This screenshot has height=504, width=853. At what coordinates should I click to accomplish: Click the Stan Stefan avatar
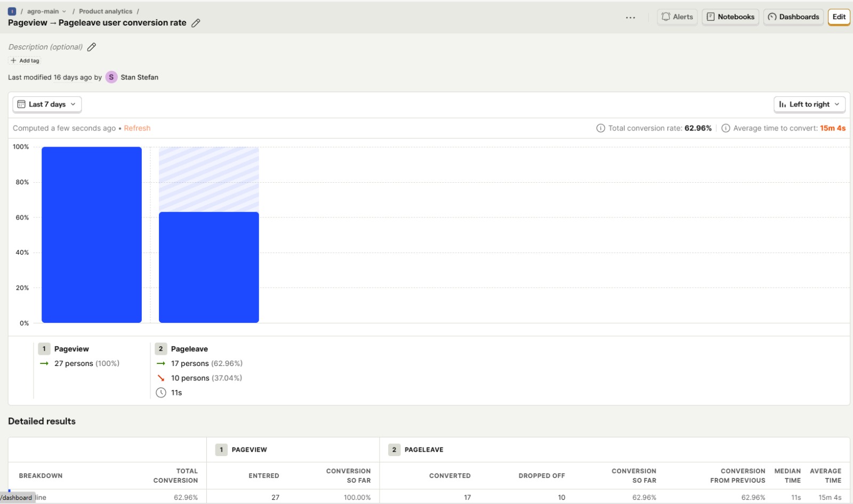coord(111,77)
